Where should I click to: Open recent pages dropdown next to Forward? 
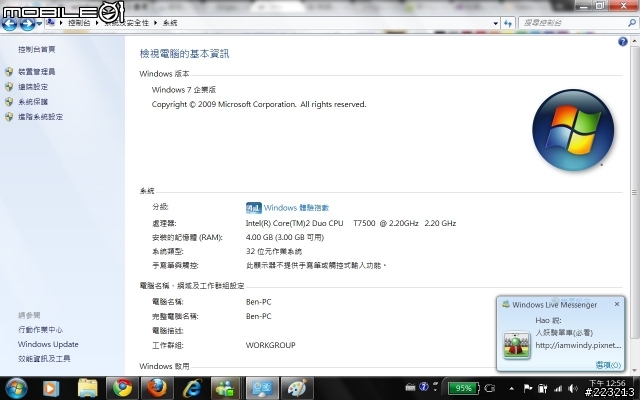click(x=39, y=23)
